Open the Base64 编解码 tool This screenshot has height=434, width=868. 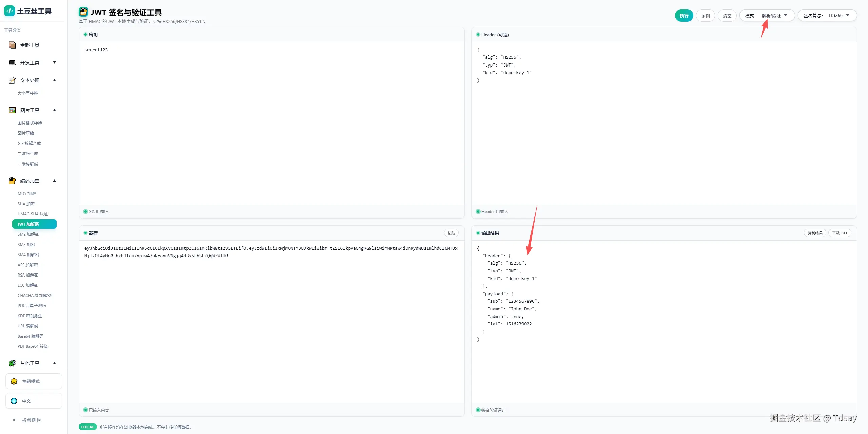click(x=31, y=336)
